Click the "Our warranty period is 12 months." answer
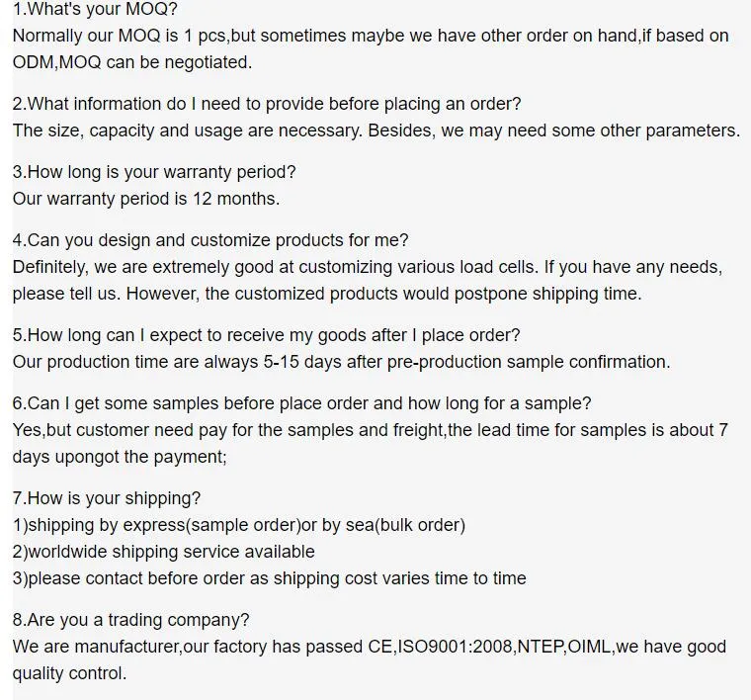Screen dimensions: 751x700 pos(146,199)
